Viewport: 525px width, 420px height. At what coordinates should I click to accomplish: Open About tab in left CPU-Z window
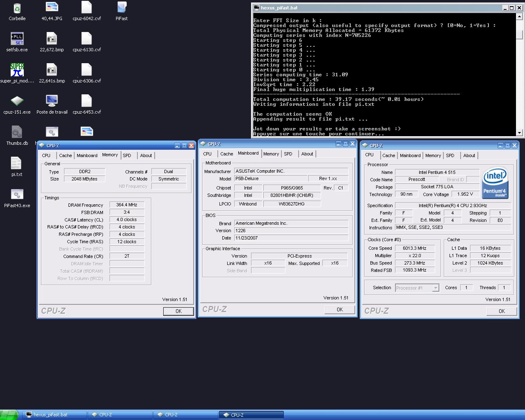pyautogui.click(x=146, y=155)
